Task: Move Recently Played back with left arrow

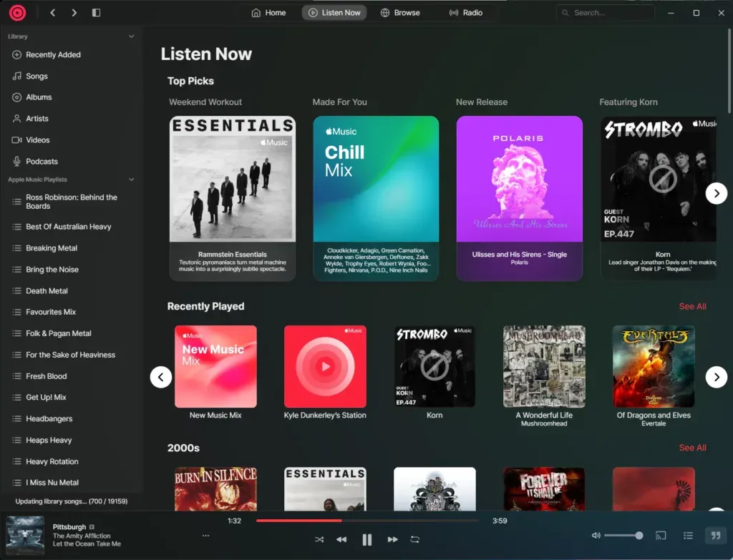Action: [x=161, y=377]
